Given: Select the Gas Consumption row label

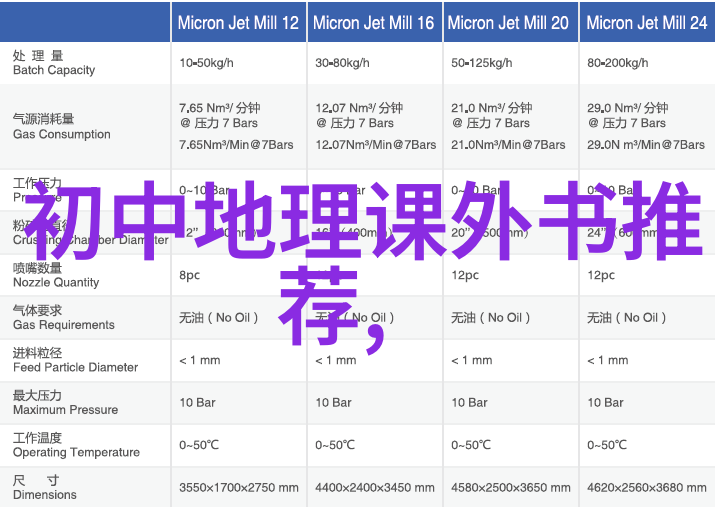Looking at the screenshot, I should pyautogui.click(x=61, y=127).
